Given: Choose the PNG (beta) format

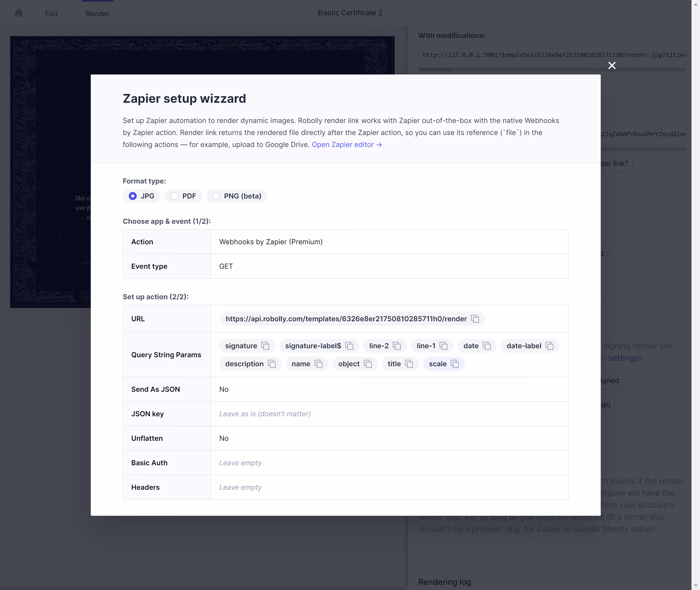Looking at the screenshot, I should (216, 196).
